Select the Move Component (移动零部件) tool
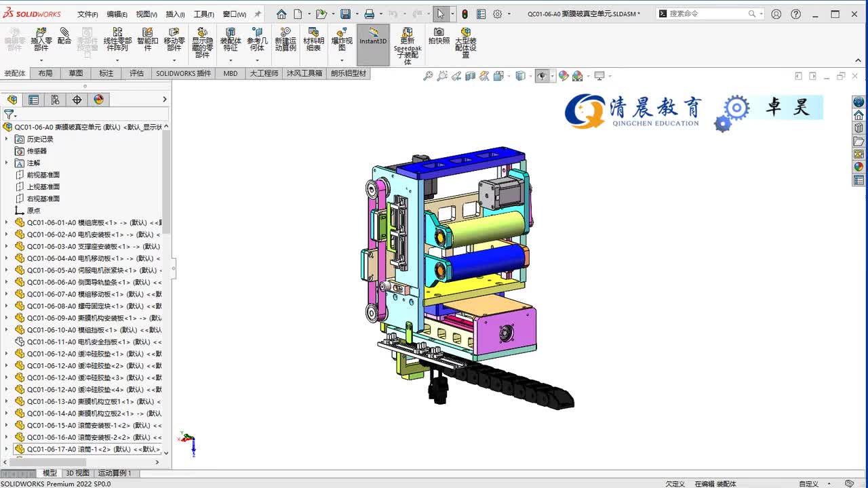 174,39
